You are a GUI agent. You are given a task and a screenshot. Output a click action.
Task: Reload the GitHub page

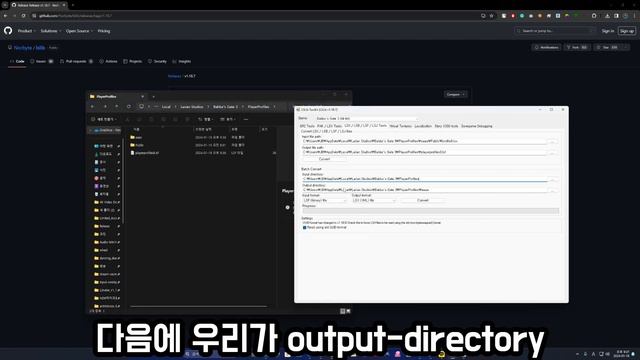(x=24, y=16)
